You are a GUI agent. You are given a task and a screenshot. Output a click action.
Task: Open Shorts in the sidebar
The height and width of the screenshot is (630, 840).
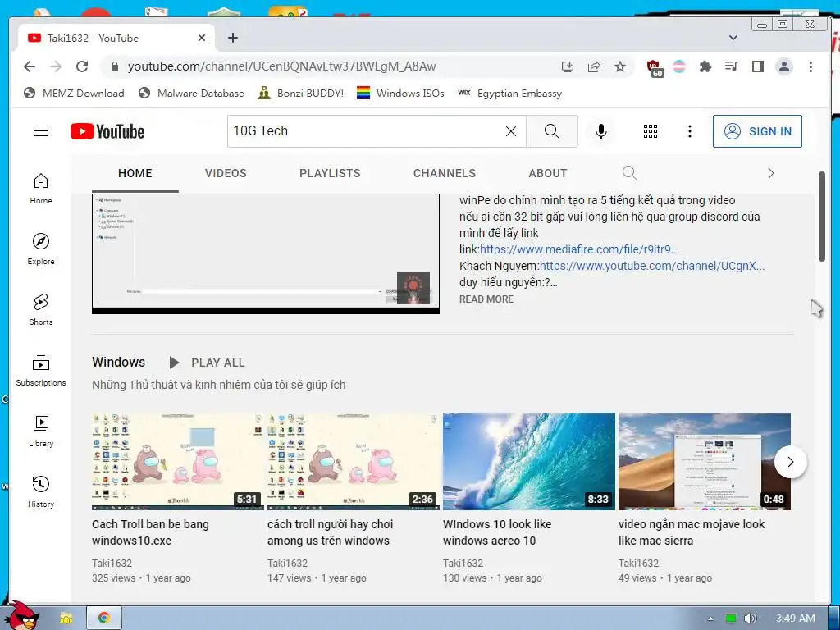tap(41, 310)
